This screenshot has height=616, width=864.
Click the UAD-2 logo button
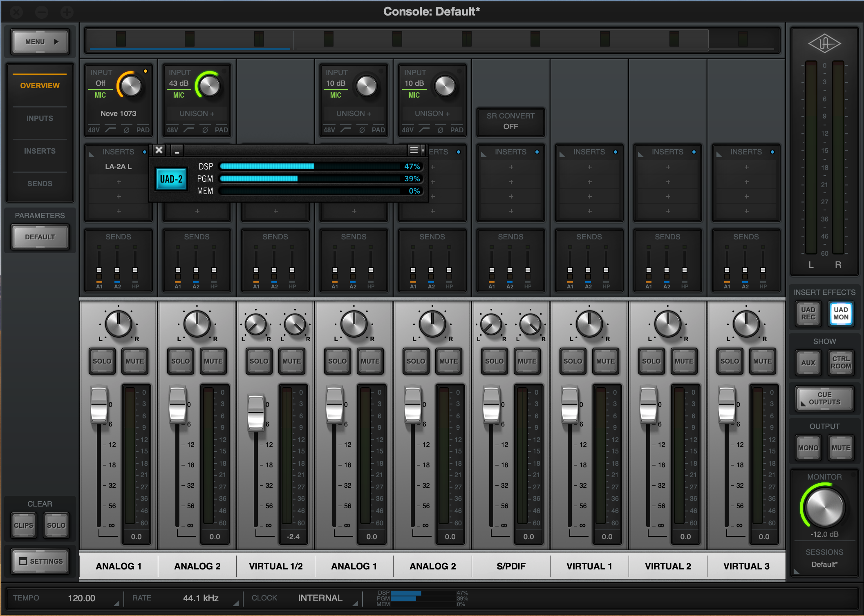tap(171, 179)
